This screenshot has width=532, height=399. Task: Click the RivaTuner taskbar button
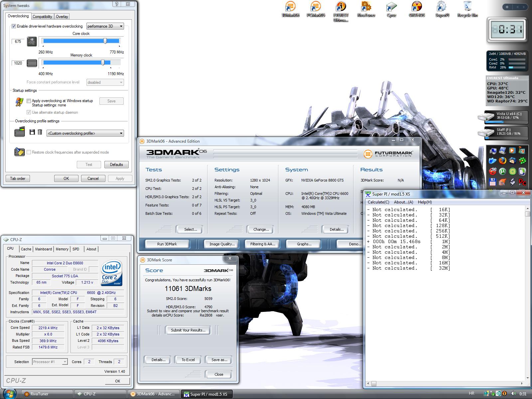(x=48, y=394)
